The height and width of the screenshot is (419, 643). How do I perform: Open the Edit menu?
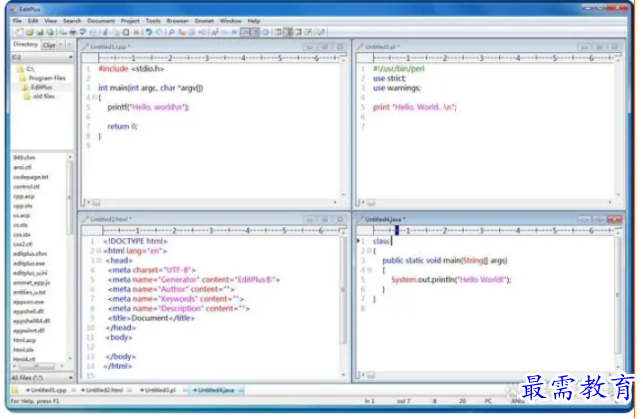point(33,20)
